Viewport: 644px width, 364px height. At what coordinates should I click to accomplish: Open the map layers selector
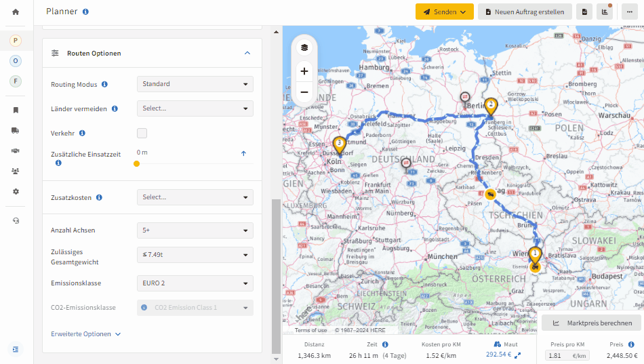(304, 47)
